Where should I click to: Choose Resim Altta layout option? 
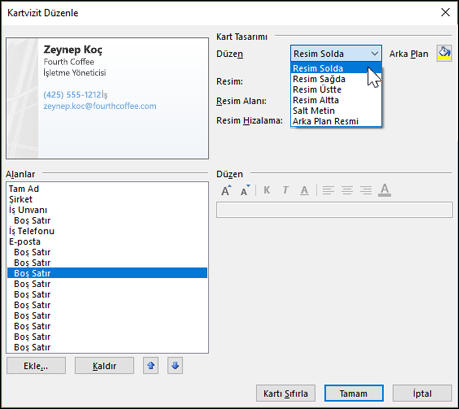click(x=336, y=100)
